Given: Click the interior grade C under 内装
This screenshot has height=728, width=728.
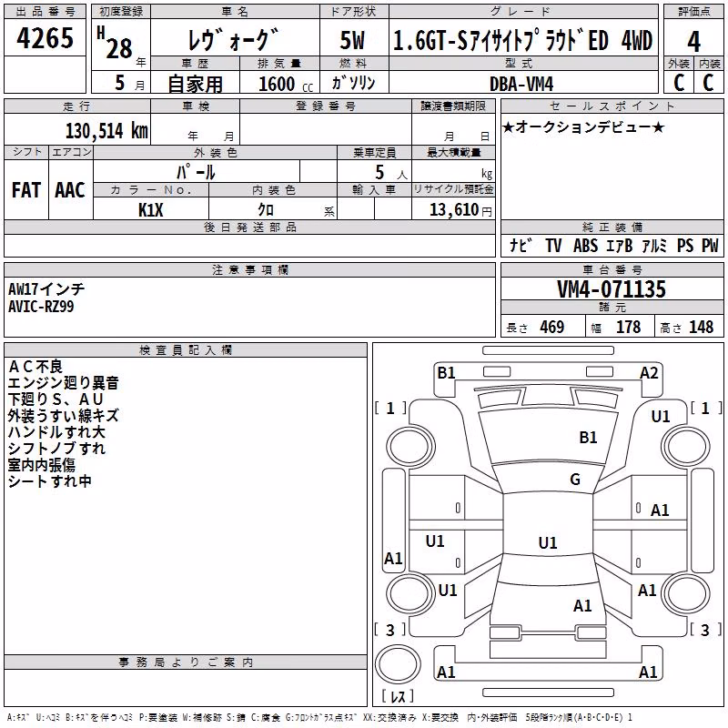Looking at the screenshot, I should point(708,82).
